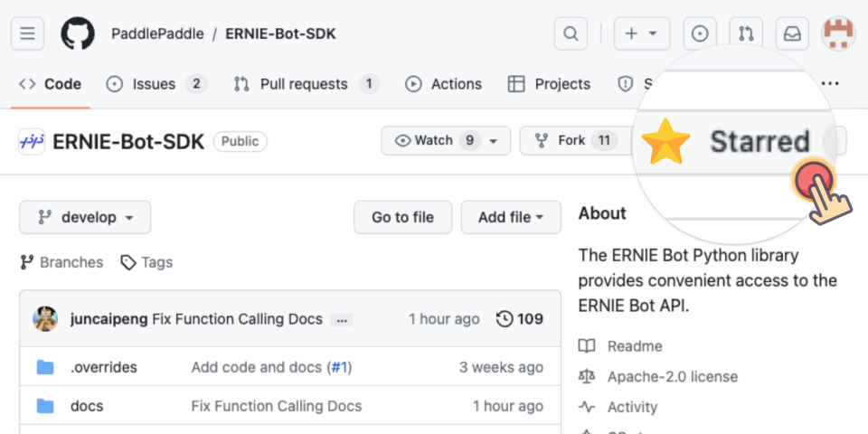Open ERNIE-Bot-SDK breadcrumb link
This screenshot has width=868, height=434.
[x=280, y=33]
